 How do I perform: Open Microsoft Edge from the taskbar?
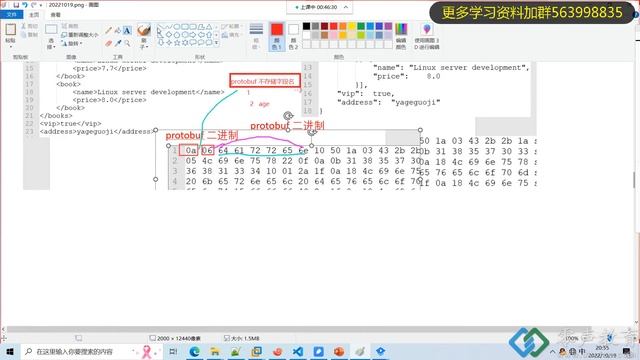[194, 351]
